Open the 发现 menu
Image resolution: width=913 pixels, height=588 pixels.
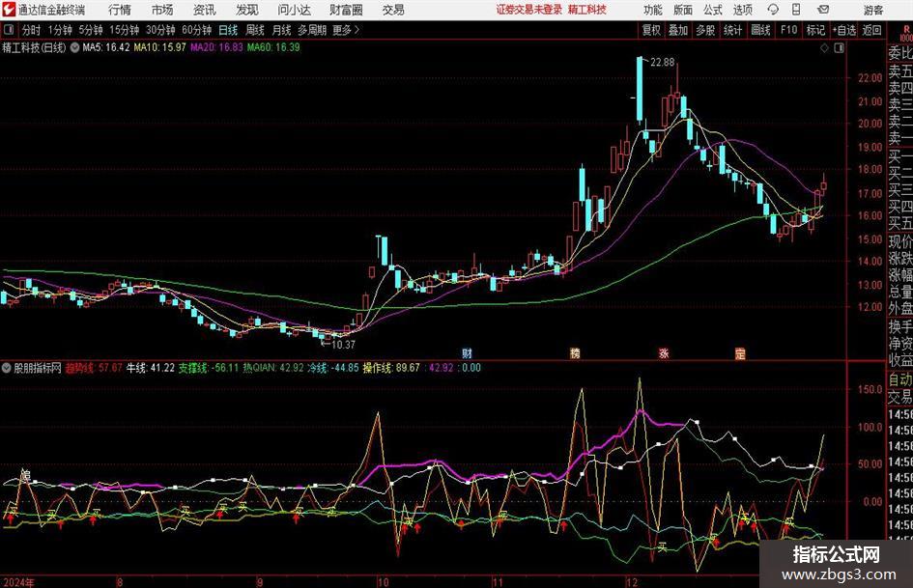pyautogui.click(x=247, y=10)
